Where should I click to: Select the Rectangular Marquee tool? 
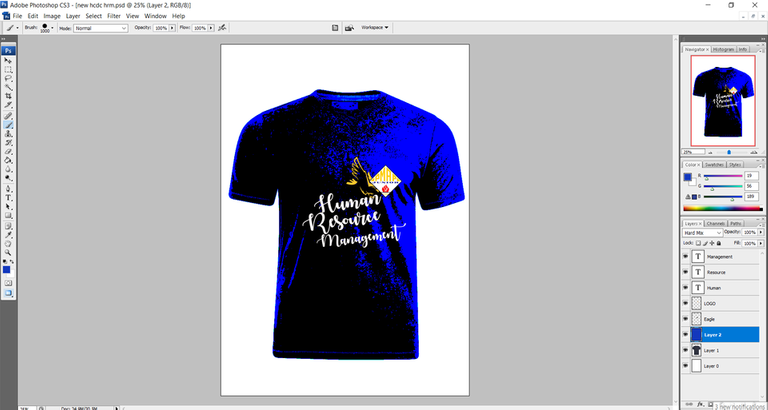(x=8, y=70)
